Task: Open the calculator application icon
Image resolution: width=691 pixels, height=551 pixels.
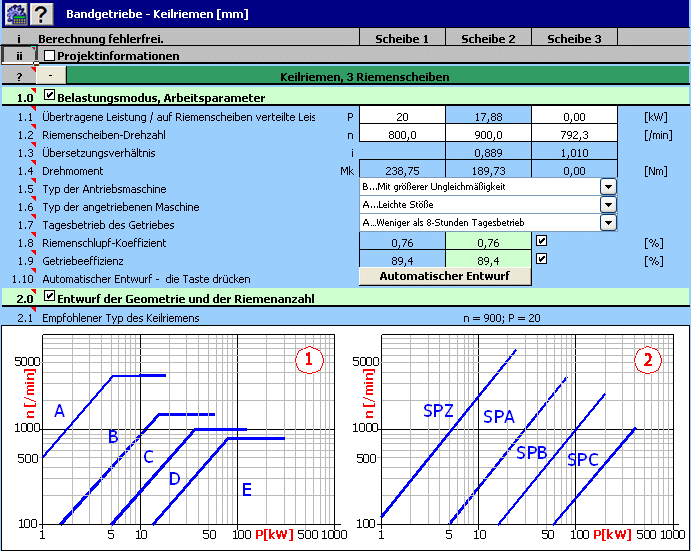Action: pyautogui.click(x=16, y=14)
